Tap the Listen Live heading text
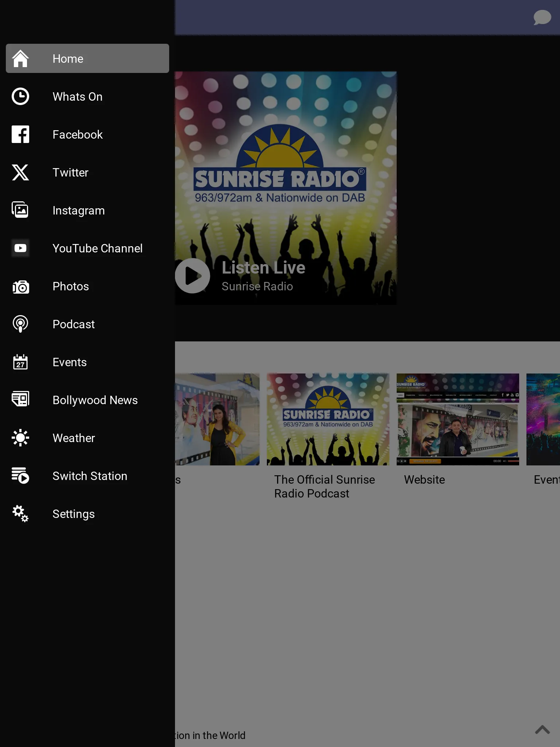The width and height of the screenshot is (560, 747). 263,267
